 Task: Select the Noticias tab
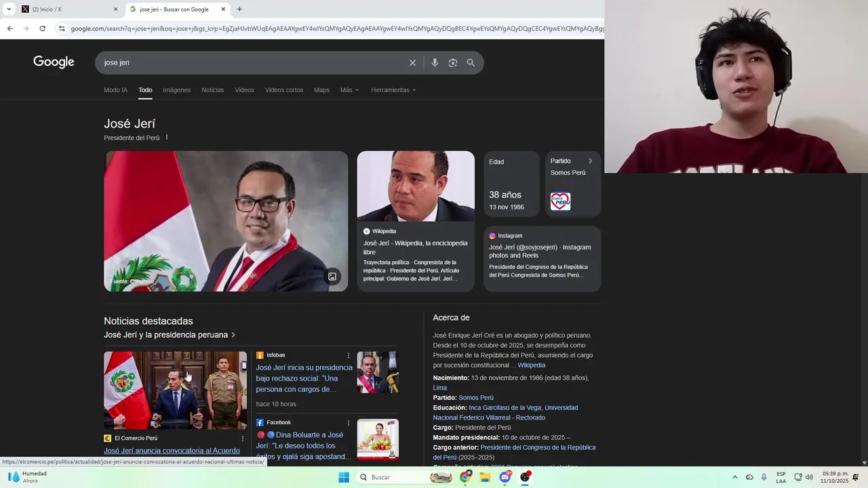pyautogui.click(x=212, y=90)
